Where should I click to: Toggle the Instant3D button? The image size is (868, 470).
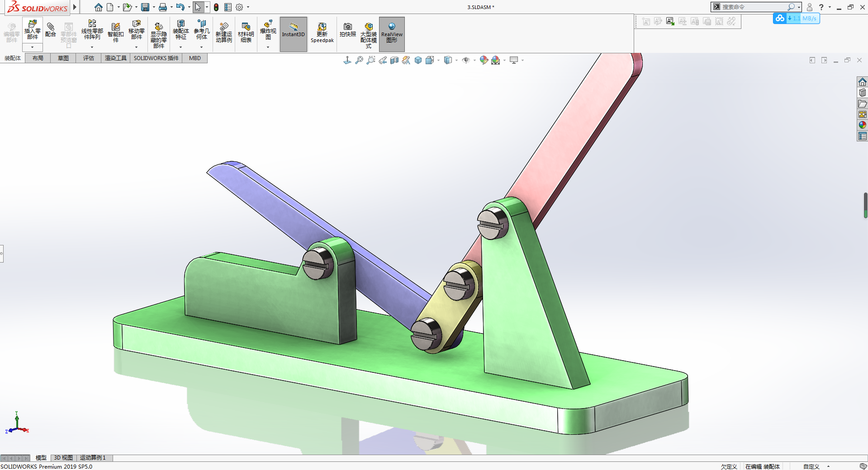294,34
